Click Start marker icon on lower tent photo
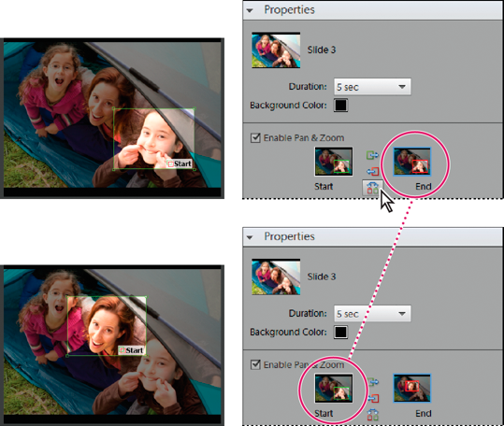504x426 pixels. [122, 350]
